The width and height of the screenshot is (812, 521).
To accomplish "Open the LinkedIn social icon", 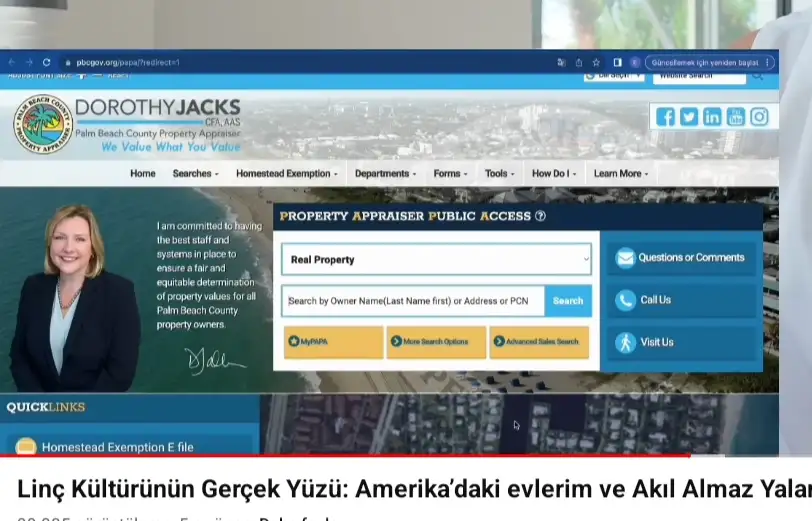I will click(x=712, y=117).
